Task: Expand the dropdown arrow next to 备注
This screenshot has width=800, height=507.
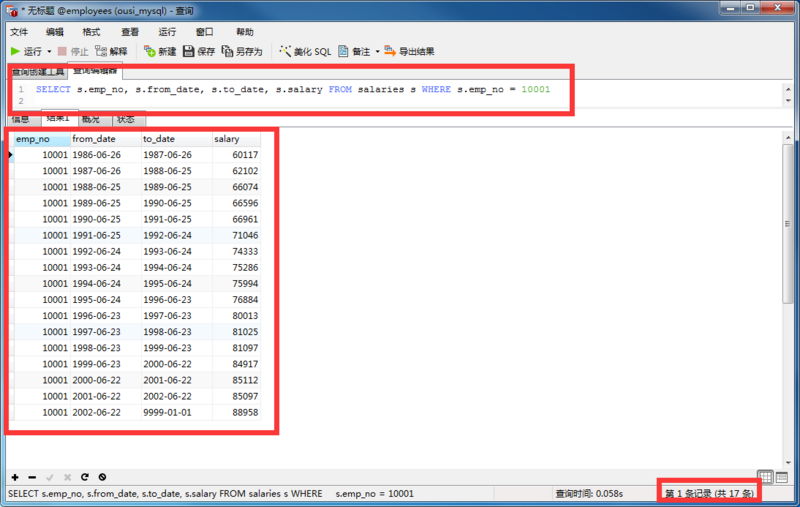Action: pyautogui.click(x=377, y=51)
